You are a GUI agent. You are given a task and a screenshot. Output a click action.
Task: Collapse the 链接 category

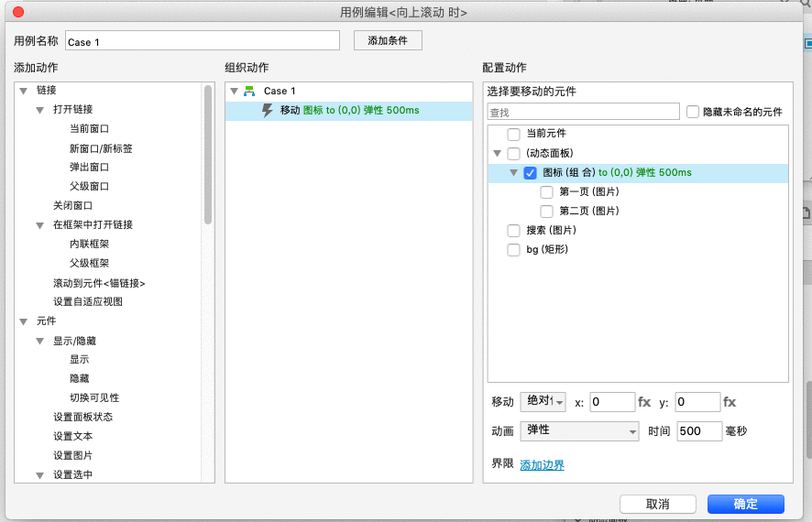coord(23,91)
